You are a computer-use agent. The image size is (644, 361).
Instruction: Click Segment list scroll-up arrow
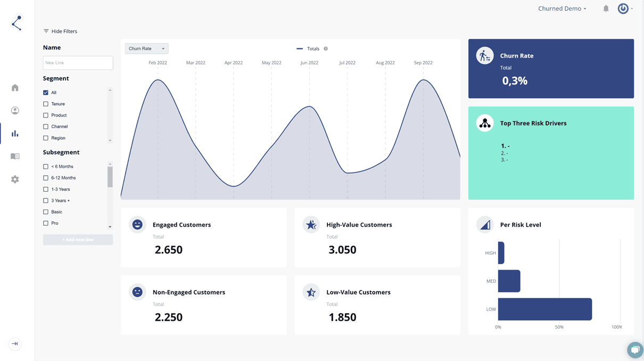point(110,90)
